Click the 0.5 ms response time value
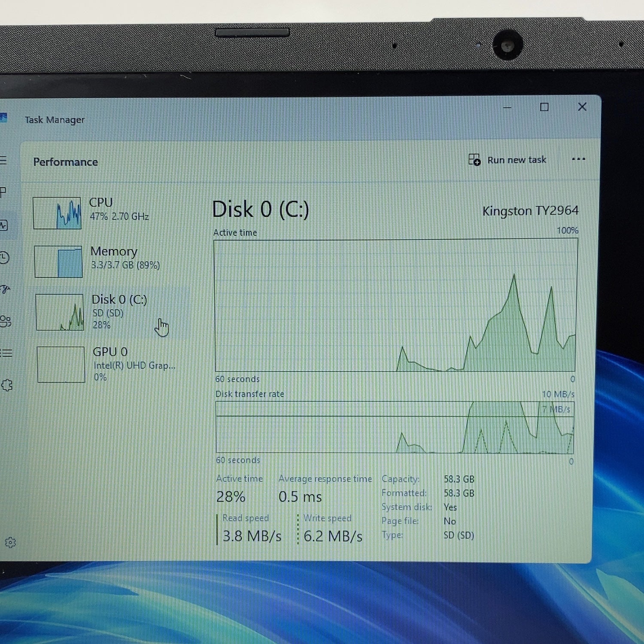This screenshot has width=644, height=644. [300, 497]
